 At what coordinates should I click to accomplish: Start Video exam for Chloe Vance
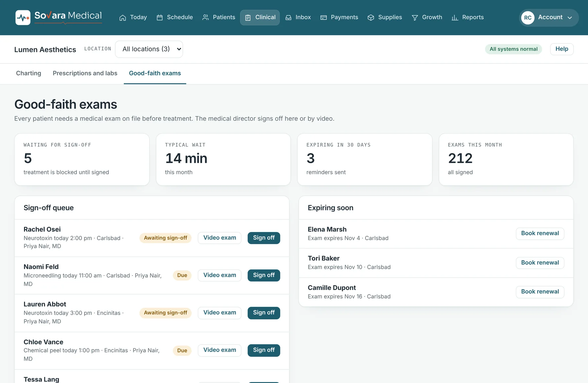pos(219,350)
